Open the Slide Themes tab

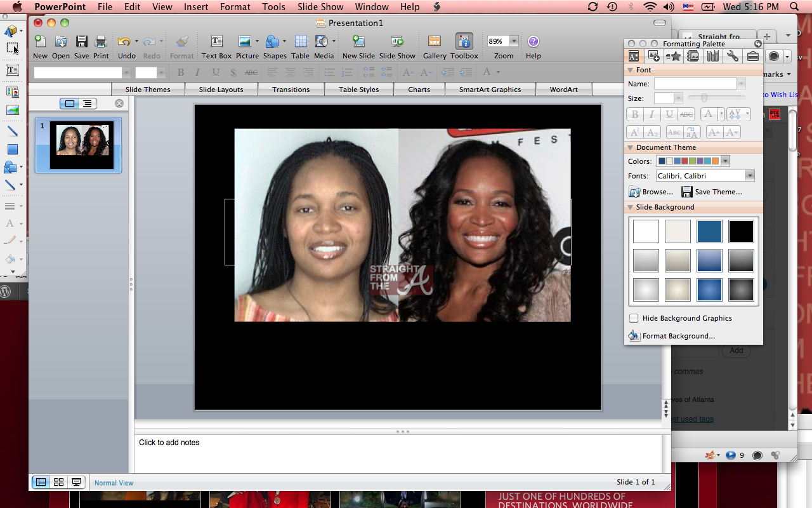[148, 90]
